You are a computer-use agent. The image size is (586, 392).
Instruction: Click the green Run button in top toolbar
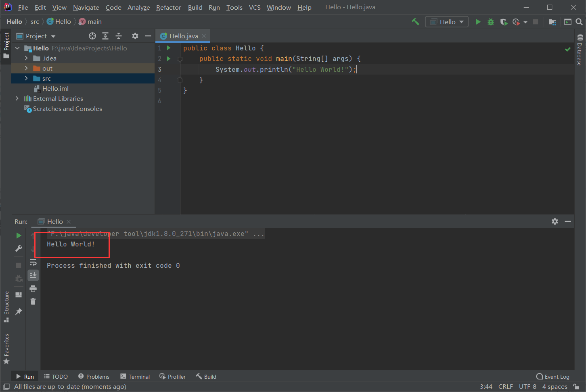coord(478,22)
